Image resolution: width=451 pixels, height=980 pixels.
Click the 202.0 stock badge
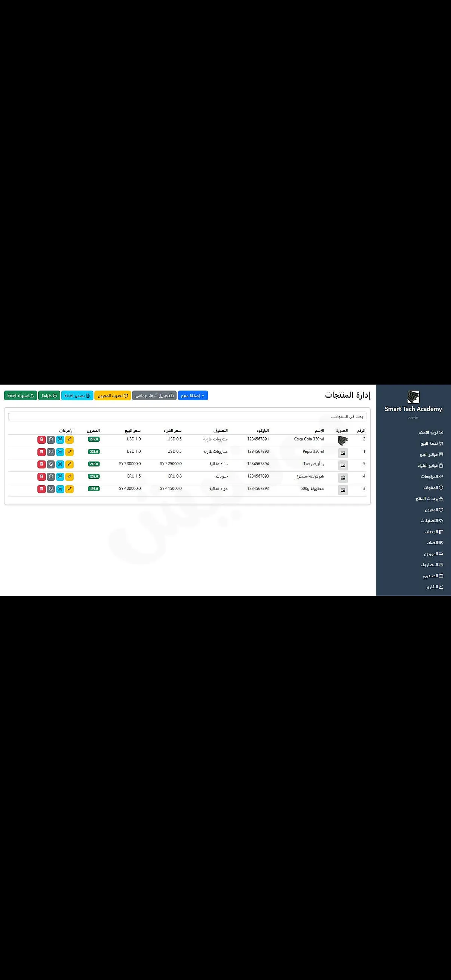pyautogui.click(x=93, y=476)
